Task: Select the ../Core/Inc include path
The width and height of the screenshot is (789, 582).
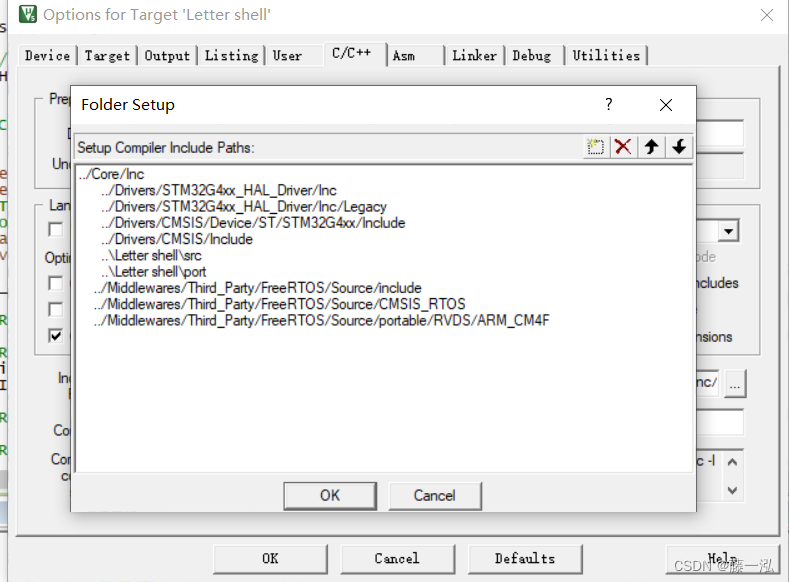Action: pyautogui.click(x=112, y=174)
